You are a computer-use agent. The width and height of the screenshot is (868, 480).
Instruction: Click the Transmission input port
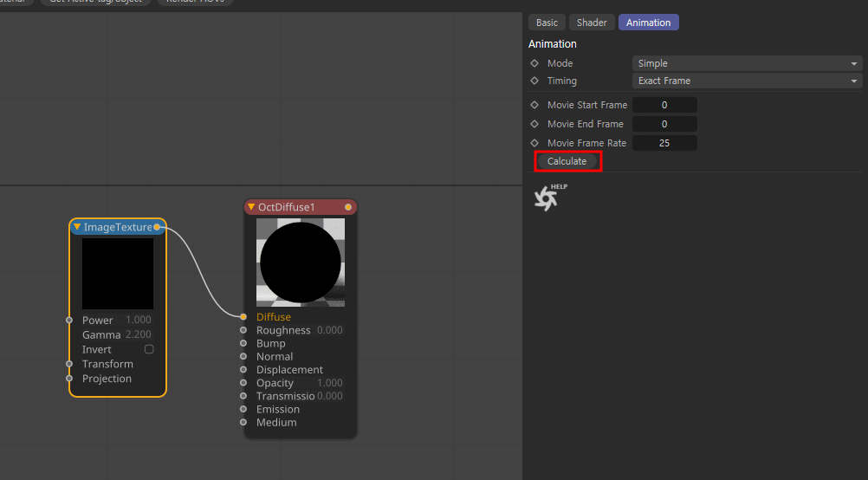(243, 396)
